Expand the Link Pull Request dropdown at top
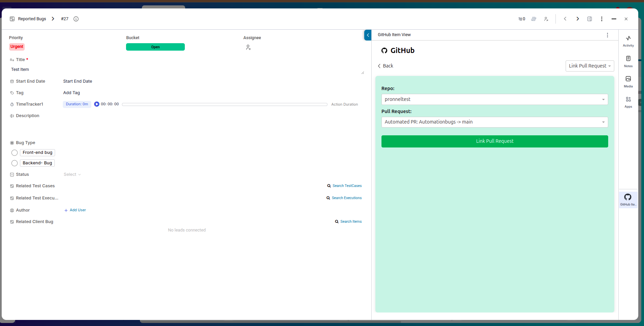The width and height of the screenshot is (644, 326). pos(590,66)
